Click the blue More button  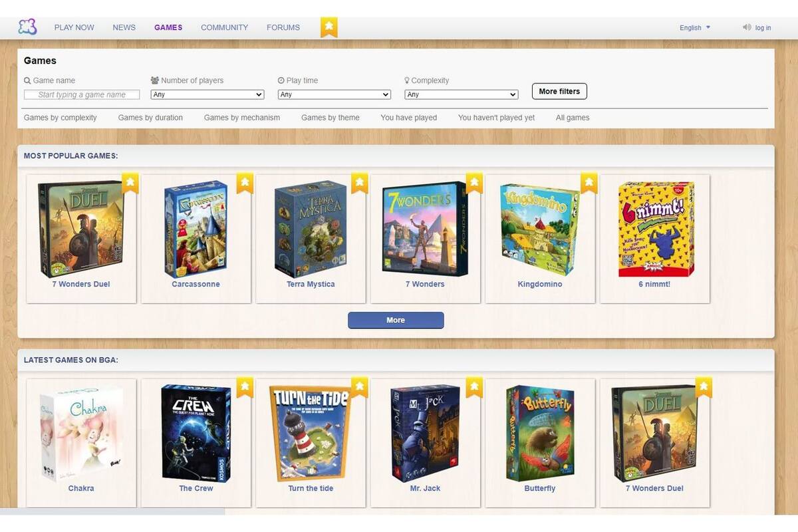396,321
